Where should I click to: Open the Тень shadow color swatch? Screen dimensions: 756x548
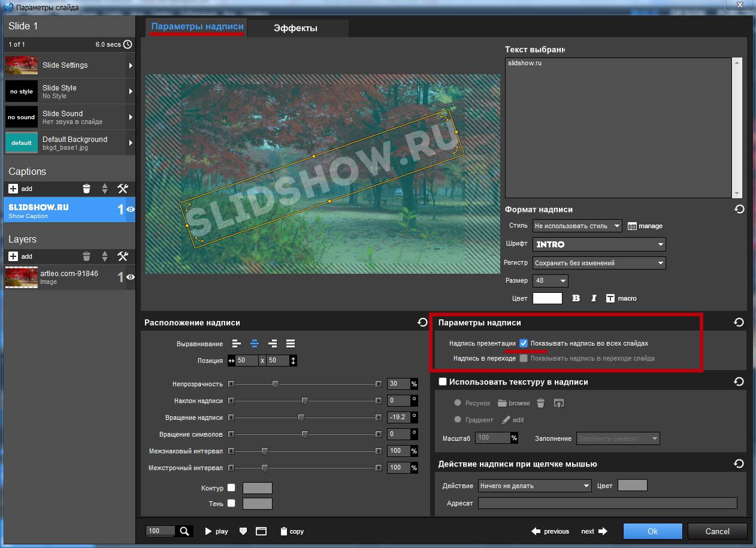[258, 504]
